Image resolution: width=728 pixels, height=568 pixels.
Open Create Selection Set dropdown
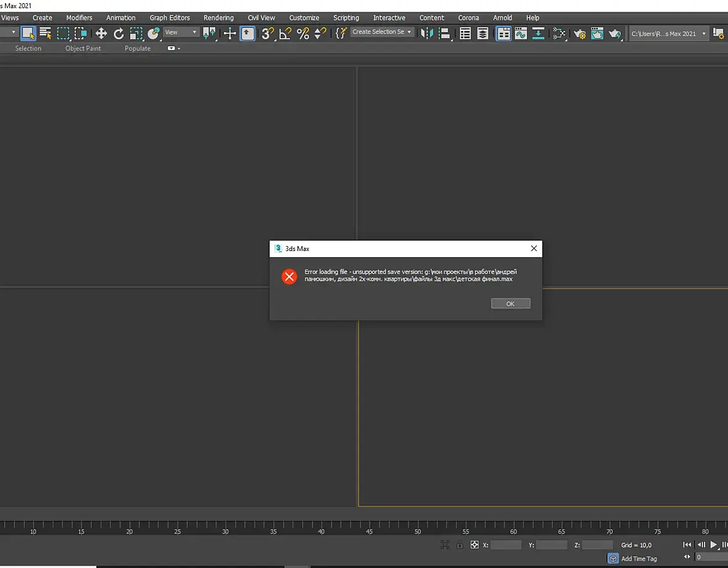point(382,32)
